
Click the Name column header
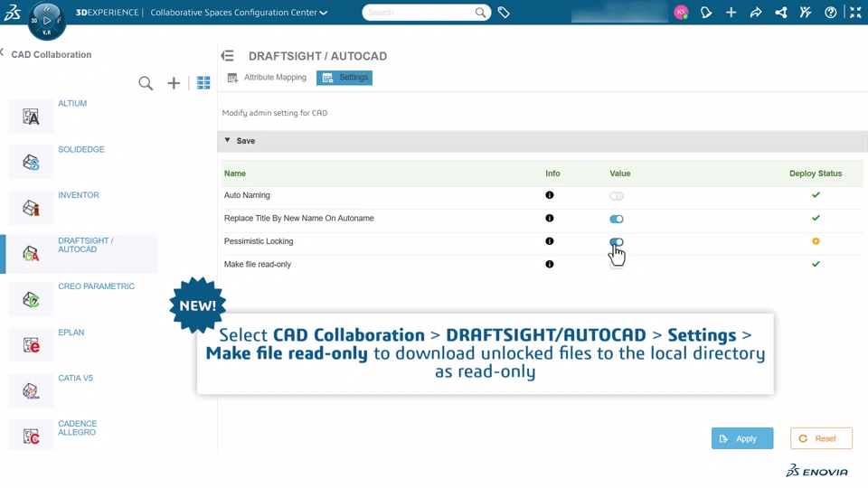coord(235,174)
